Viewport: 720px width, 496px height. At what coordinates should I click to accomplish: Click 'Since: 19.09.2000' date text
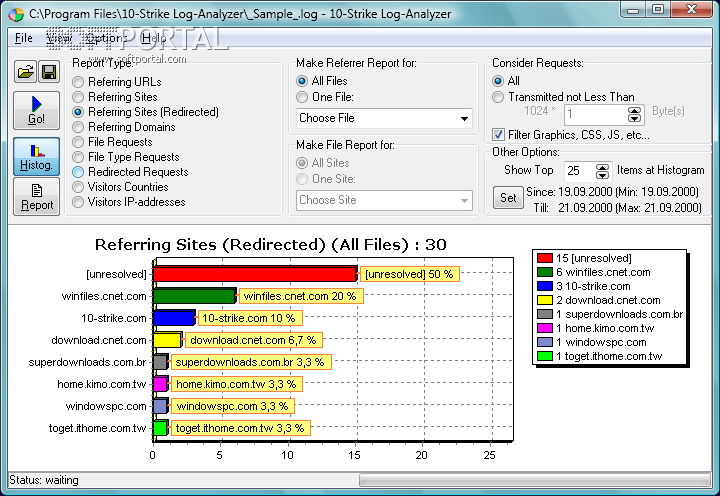pyautogui.click(x=569, y=192)
